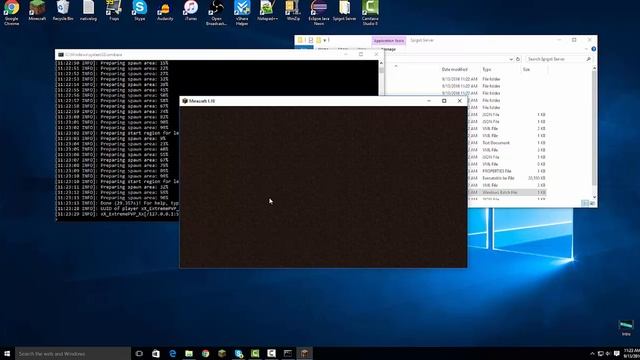Viewport: 640px width, 360px height.
Task: Open the Action Center notification icon
Action: click(x=617, y=353)
